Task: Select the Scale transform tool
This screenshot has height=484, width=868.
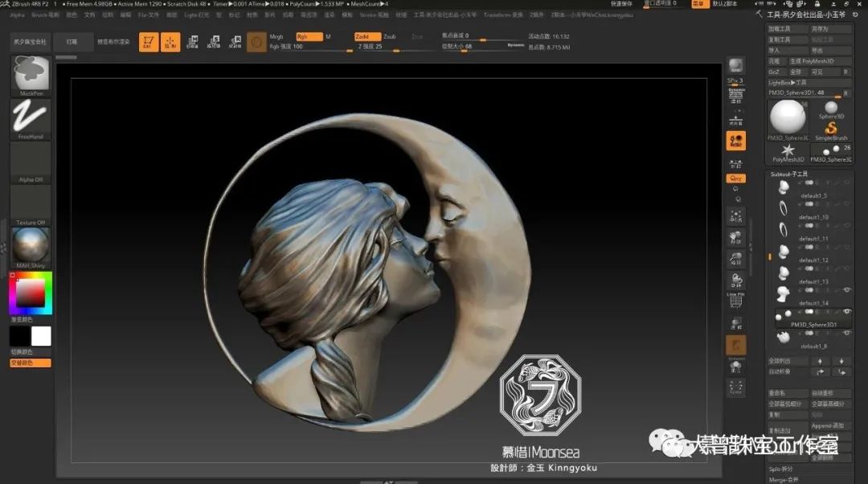Action: 214,42
